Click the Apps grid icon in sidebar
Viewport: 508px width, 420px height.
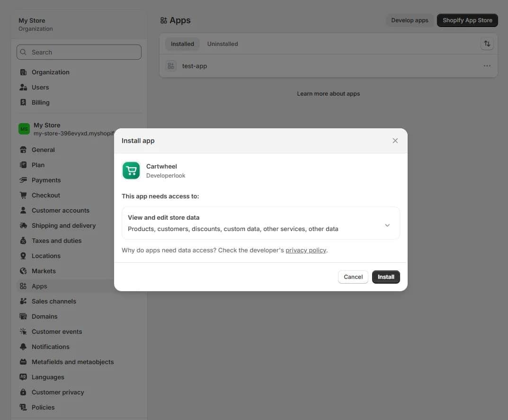[x=23, y=286]
